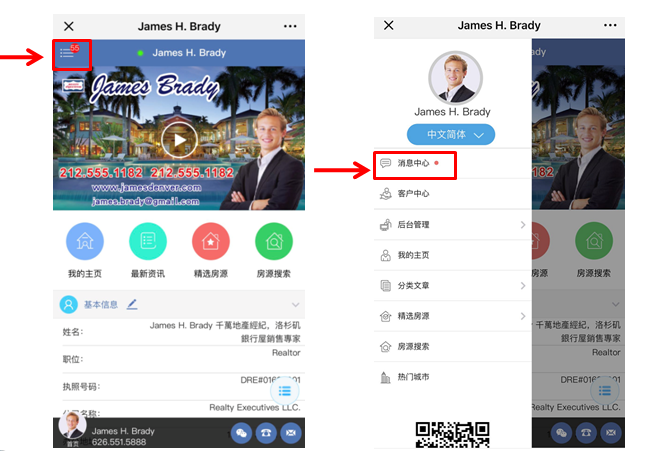Tap the teal 最新资讯 circle icon
The height and width of the screenshot is (451, 645).
coord(148,241)
